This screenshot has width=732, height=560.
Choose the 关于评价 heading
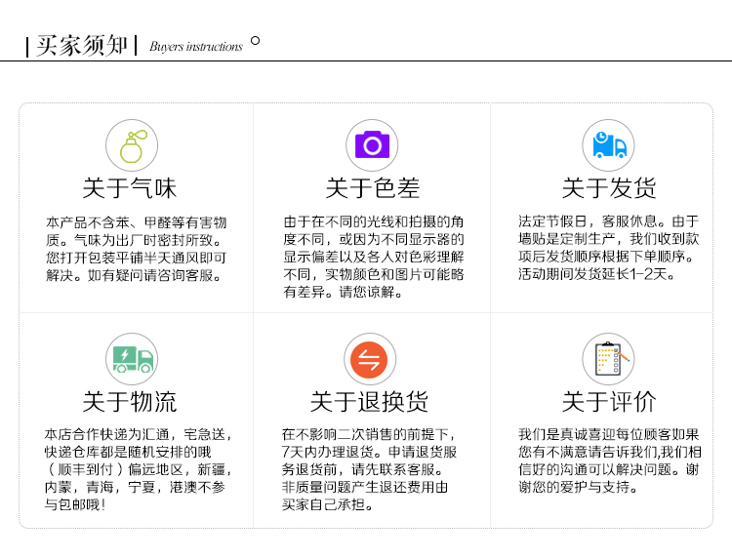tap(609, 401)
